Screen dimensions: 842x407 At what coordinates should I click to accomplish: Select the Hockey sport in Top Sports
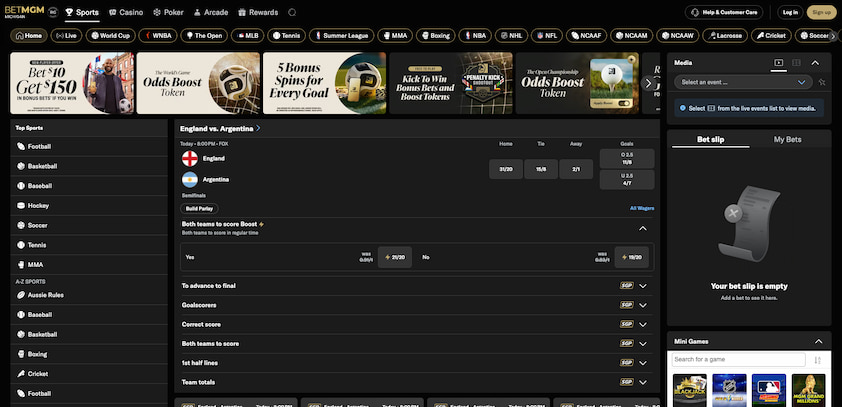pyautogui.click(x=89, y=206)
